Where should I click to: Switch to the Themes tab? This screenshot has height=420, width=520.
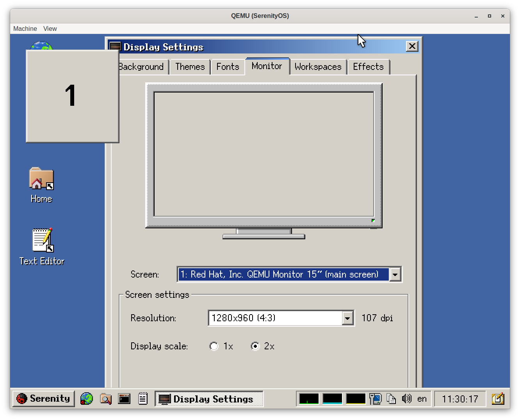190,67
